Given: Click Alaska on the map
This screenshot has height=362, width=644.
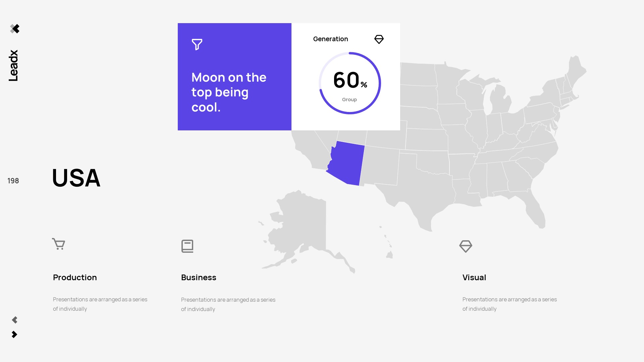Looking at the screenshot, I should 302,228.
